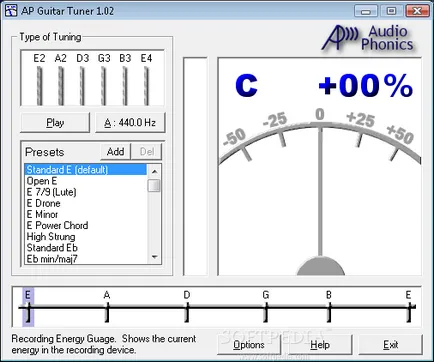434x362 pixels.
Task: Select the Open E preset
Action: click(x=86, y=181)
